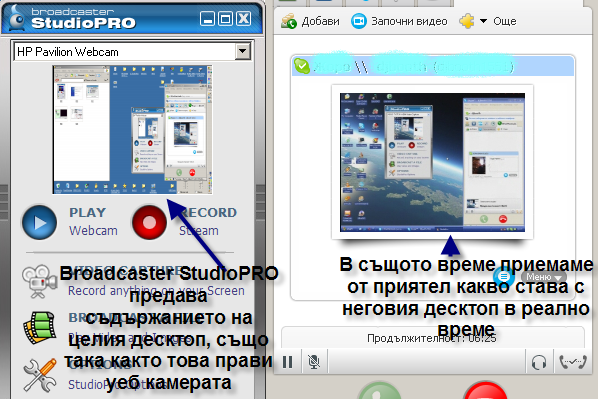Open the Options wrench and screwdriver icon
598x399 pixels.
click(x=40, y=375)
